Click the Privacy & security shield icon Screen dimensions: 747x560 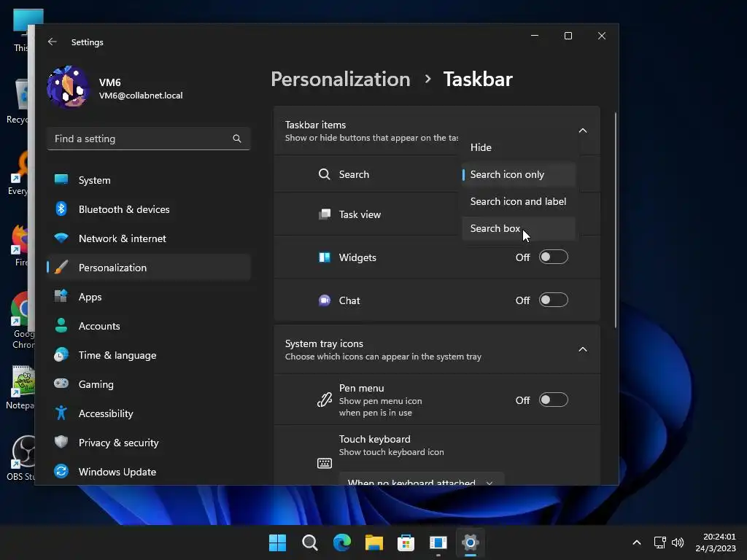click(61, 442)
